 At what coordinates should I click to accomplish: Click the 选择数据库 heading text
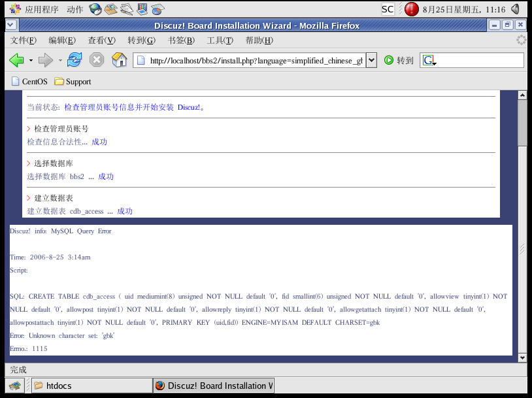tap(54, 163)
